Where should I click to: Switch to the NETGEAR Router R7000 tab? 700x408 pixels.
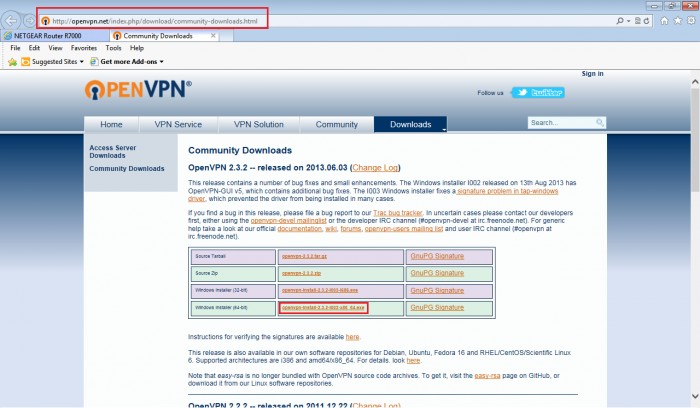pyautogui.click(x=54, y=35)
